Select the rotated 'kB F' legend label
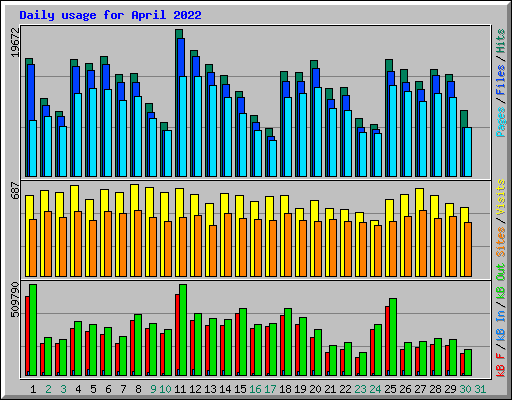 [x=501, y=365]
